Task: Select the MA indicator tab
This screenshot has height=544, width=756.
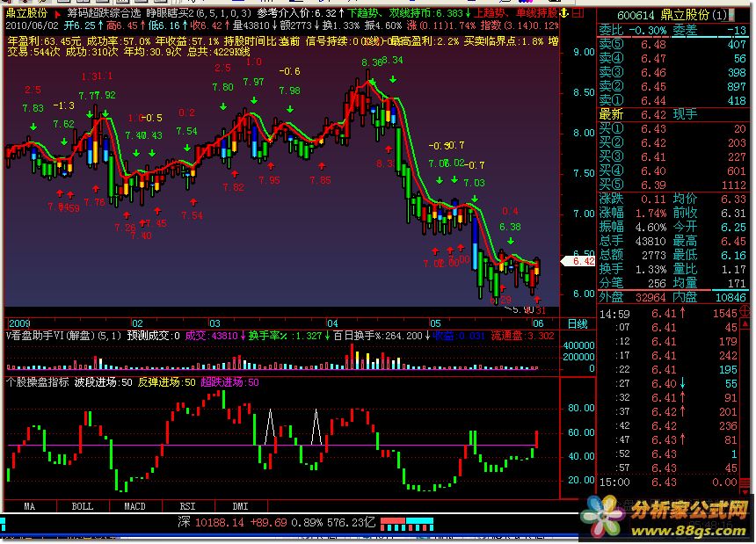Action: pos(29,506)
